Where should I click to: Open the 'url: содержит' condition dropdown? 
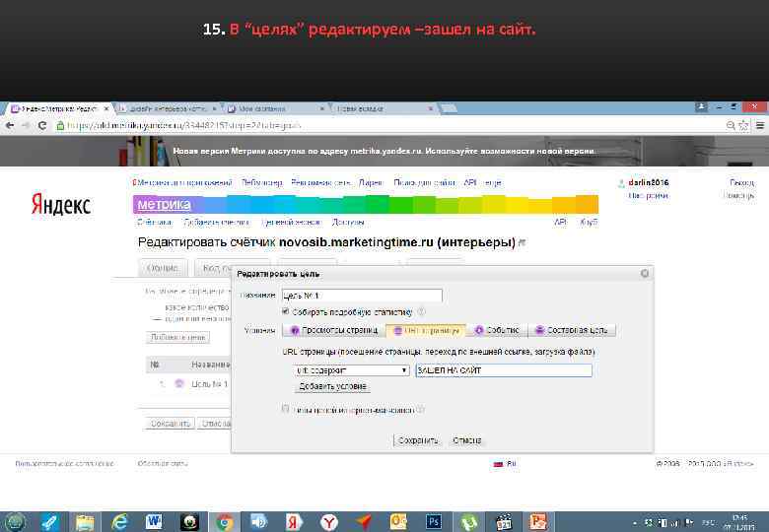click(351, 370)
